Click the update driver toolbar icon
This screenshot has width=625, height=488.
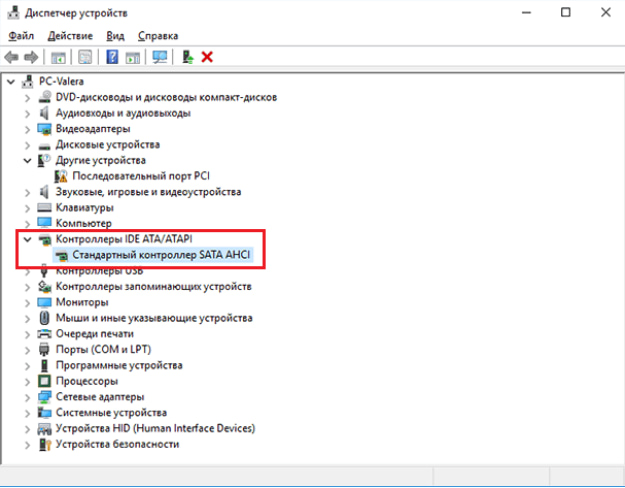click(x=187, y=57)
